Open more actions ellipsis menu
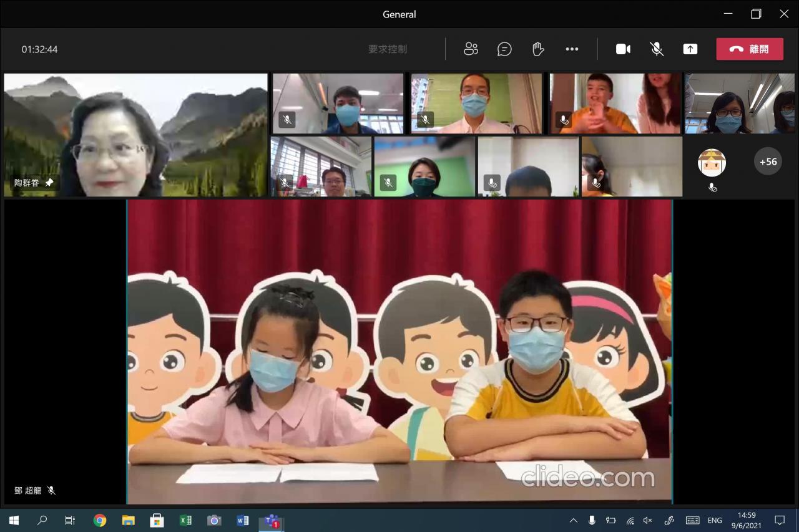This screenshot has height=532, width=799. (x=572, y=49)
